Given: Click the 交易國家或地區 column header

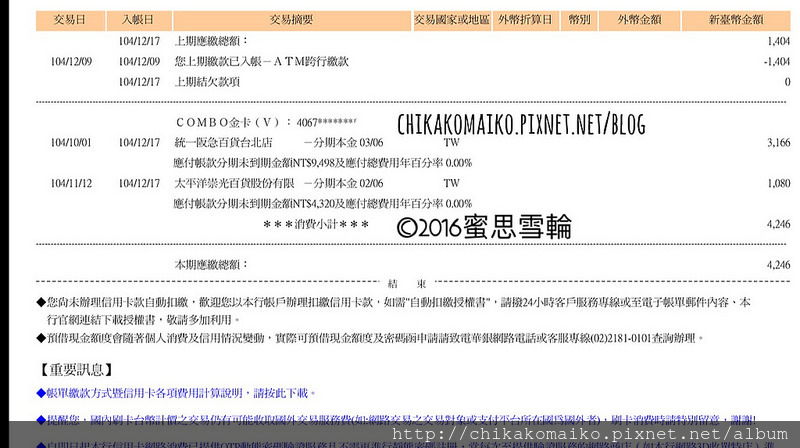Looking at the screenshot, I should 452,20.
